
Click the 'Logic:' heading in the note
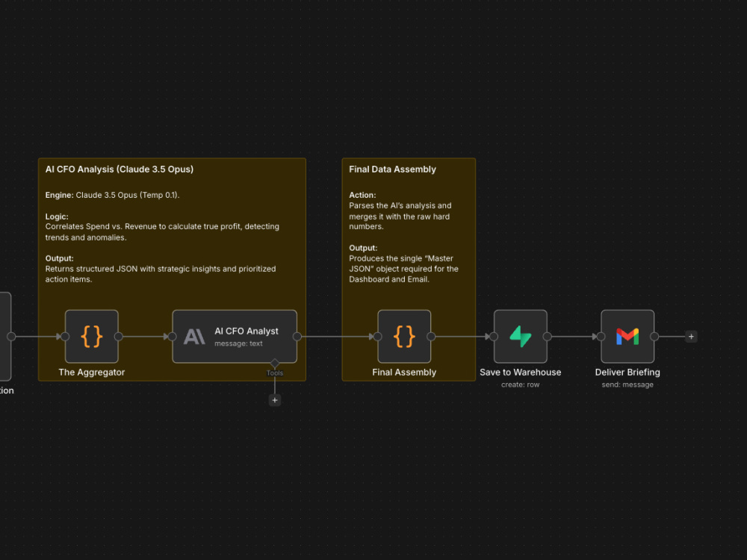click(57, 217)
